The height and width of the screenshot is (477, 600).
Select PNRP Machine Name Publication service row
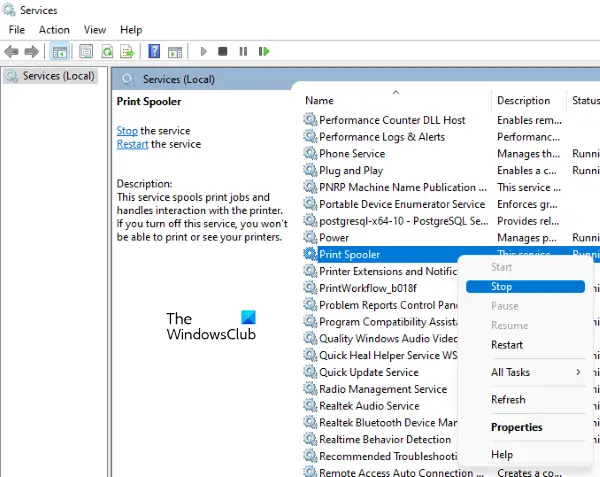click(x=403, y=187)
